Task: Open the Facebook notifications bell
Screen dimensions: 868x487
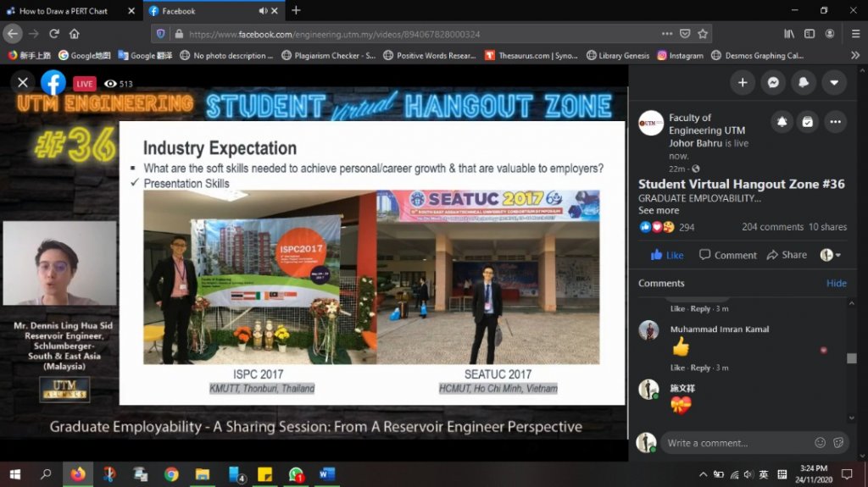Action: 803,82
